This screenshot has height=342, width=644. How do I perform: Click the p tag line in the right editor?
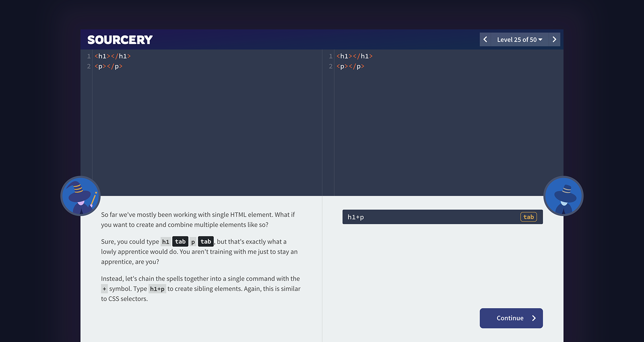click(351, 66)
